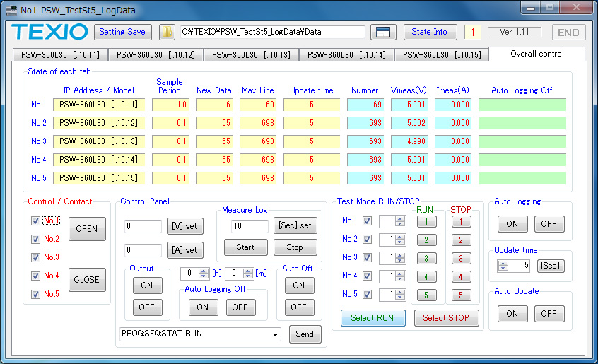The height and width of the screenshot is (364, 598).
Task: Uncheck Test Mode No.2 checkbox
Action: [368, 239]
